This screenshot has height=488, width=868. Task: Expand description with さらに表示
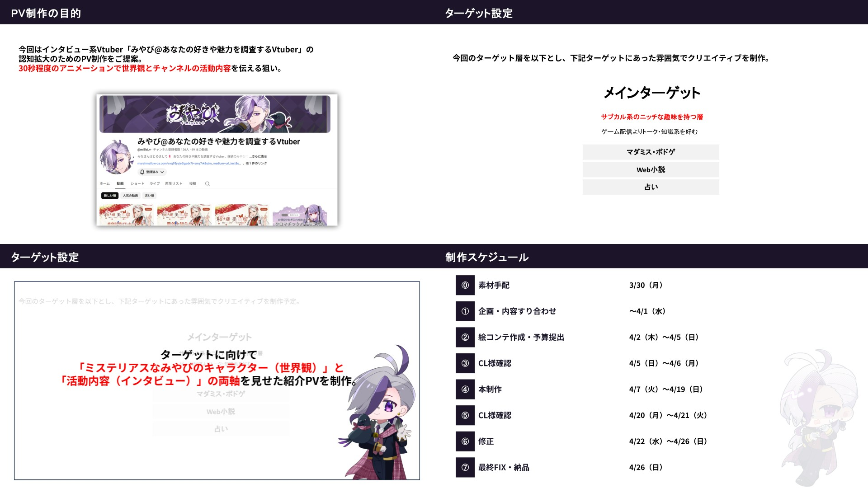pyautogui.click(x=258, y=156)
